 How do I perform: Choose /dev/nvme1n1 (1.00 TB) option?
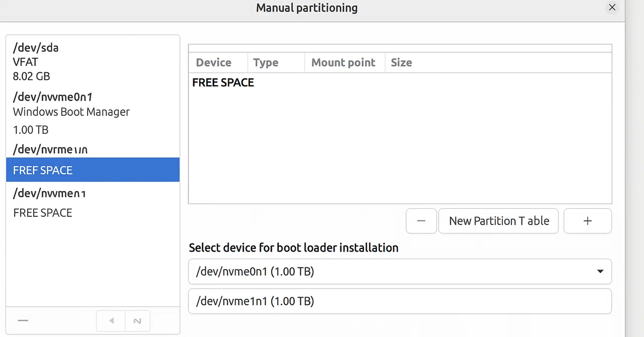click(x=400, y=301)
